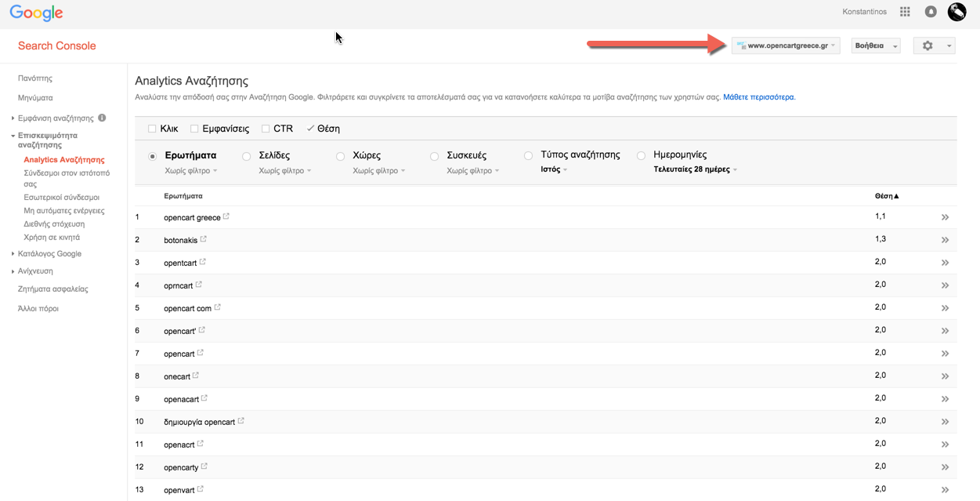Open the Google apps grid icon
The width and height of the screenshot is (980, 501).
905,12
